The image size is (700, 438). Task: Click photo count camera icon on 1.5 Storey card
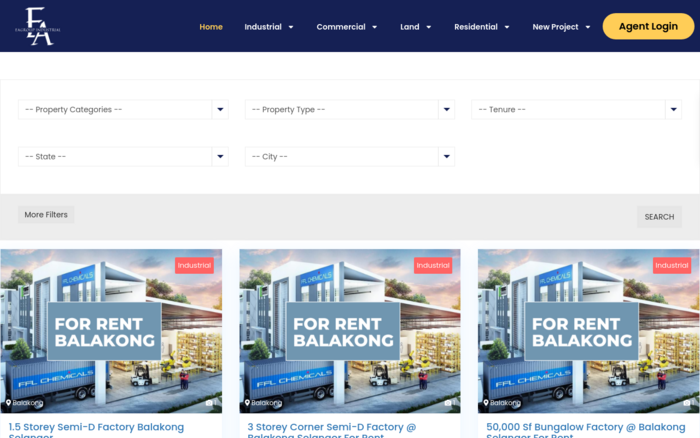click(x=211, y=403)
